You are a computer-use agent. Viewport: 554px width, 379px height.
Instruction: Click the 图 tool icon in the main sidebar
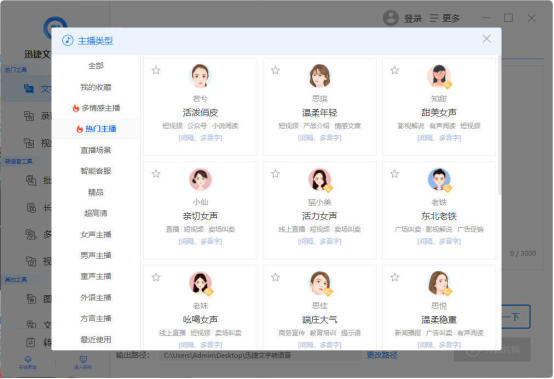tap(31, 299)
